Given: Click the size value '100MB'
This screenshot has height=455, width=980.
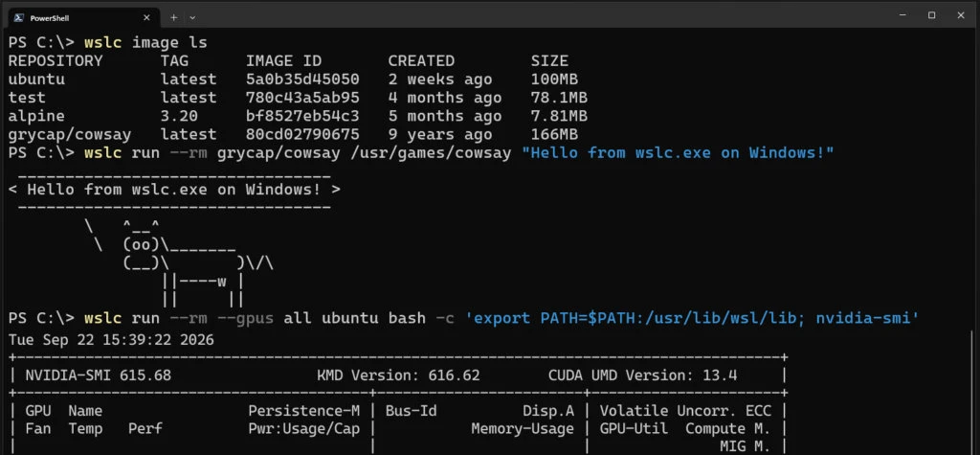Looking at the screenshot, I should tap(554, 80).
